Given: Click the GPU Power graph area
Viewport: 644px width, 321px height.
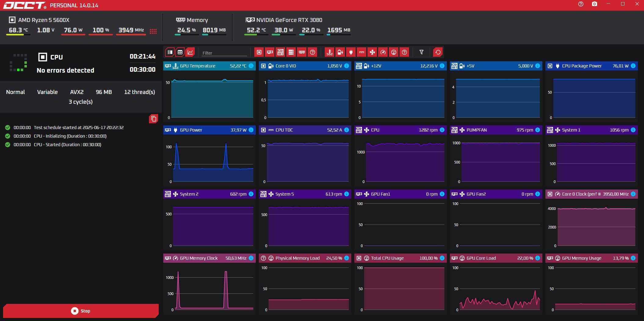Looking at the screenshot, I should pyautogui.click(x=209, y=160).
